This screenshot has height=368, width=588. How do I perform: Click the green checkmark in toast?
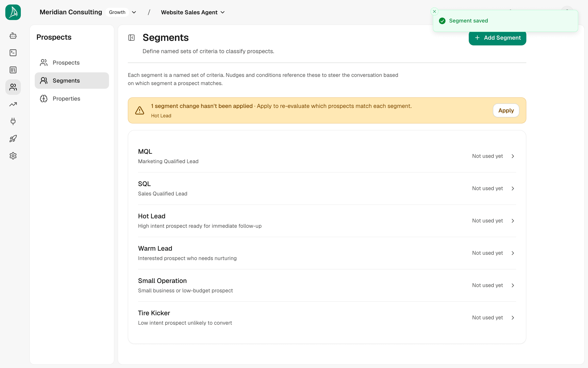442,21
